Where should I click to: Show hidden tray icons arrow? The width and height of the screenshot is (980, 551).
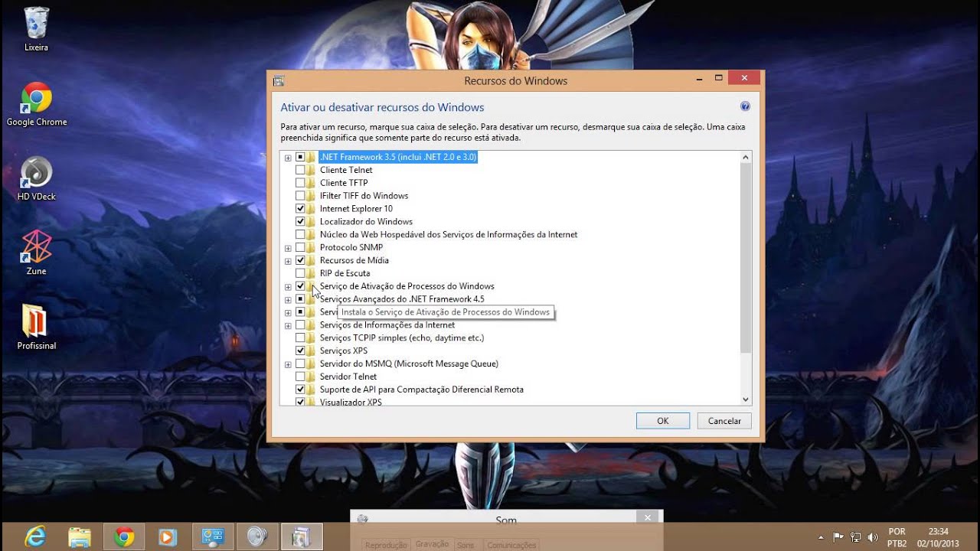(822, 537)
